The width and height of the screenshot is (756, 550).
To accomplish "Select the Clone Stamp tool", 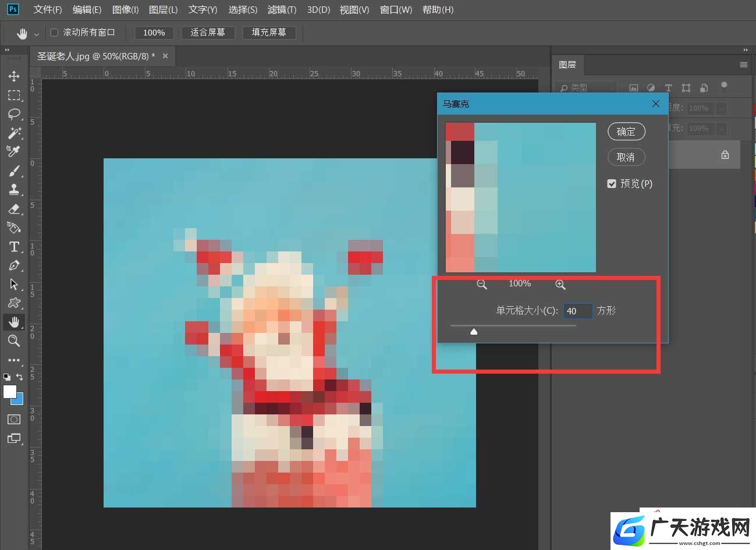I will point(14,189).
